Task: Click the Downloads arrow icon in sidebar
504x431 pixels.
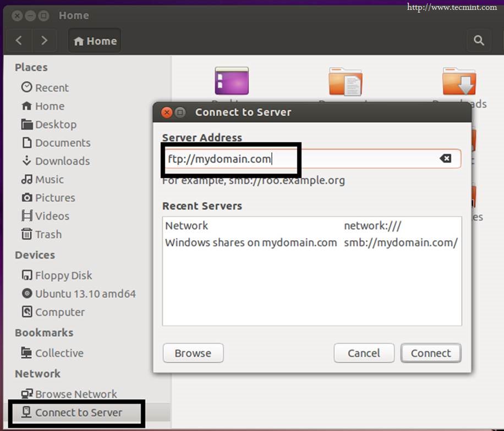Action: coord(26,161)
